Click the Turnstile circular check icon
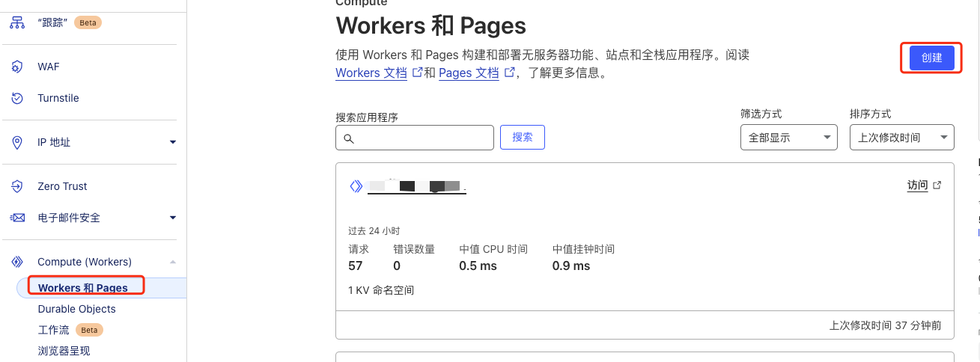The image size is (980, 362). (x=16, y=98)
